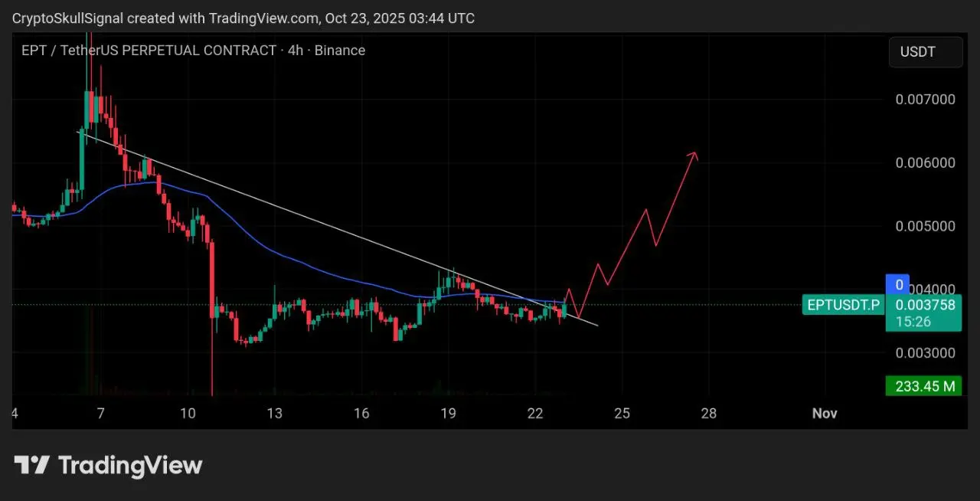Select the white descending trendline
The width and height of the screenshot is (980, 501).
pos(337,228)
